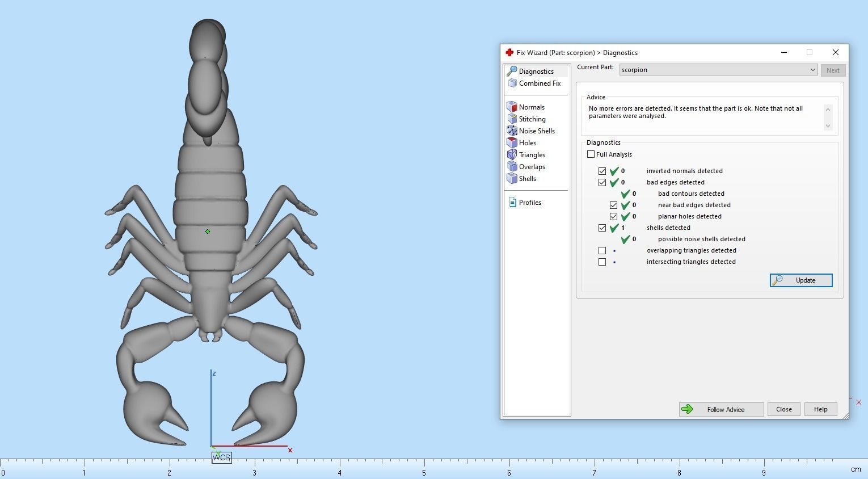Click the Update button

click(801, 280)
